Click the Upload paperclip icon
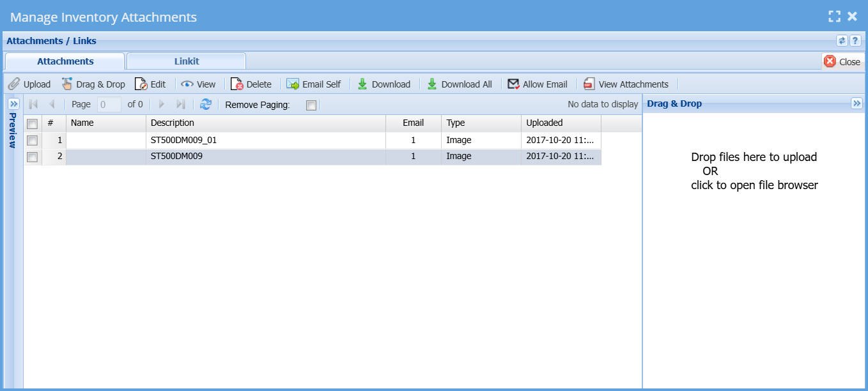 (x=14, y=84)
